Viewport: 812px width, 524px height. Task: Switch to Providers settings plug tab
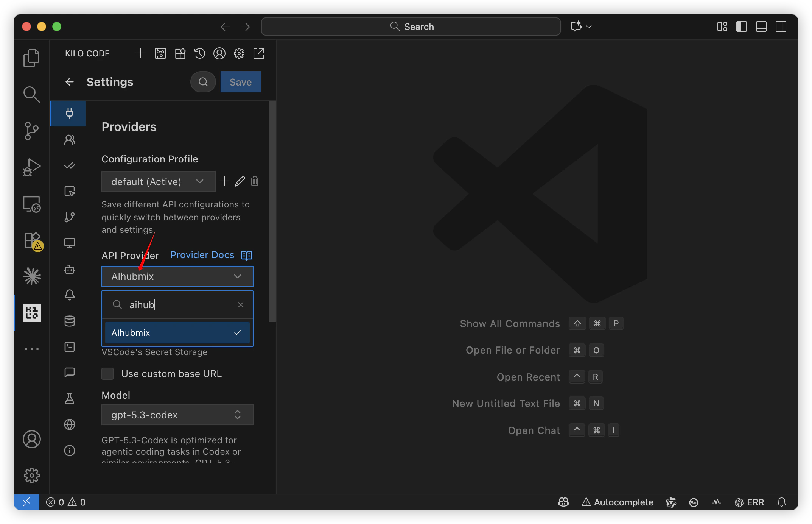pos(69,113)
